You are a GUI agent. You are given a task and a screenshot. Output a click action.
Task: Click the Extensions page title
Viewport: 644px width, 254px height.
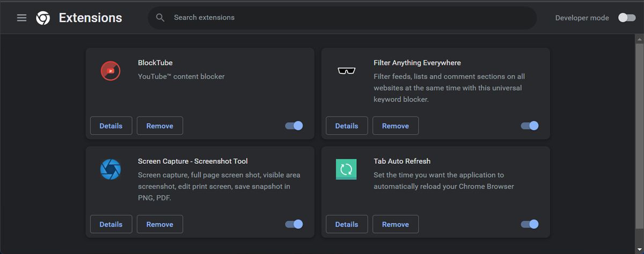pyautogui.click(x=90, y=18)
